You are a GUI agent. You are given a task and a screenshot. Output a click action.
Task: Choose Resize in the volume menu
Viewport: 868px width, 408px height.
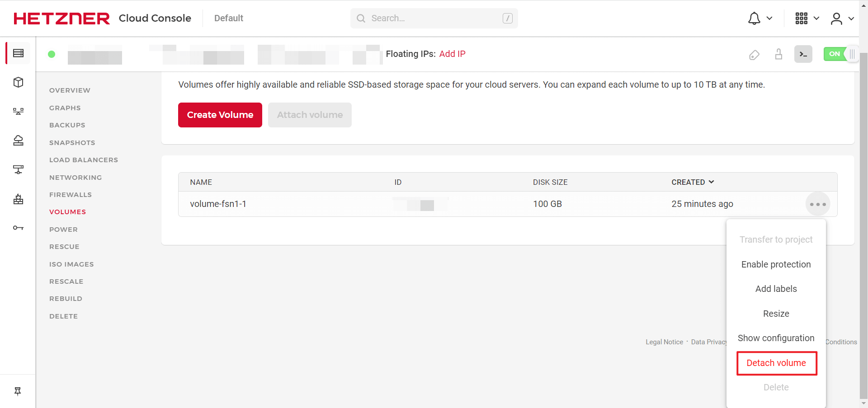776,314
